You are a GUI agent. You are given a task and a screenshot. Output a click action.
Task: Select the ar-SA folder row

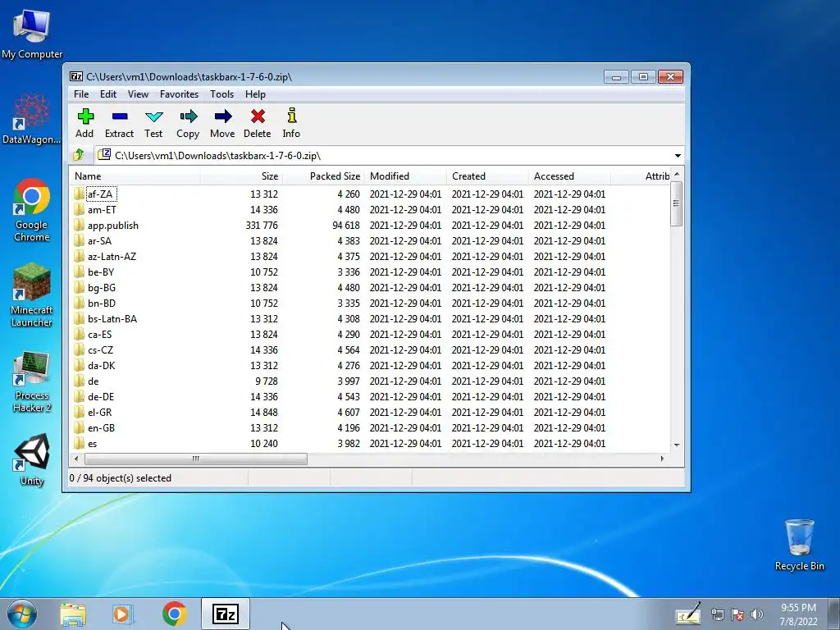tap(370, 240)
